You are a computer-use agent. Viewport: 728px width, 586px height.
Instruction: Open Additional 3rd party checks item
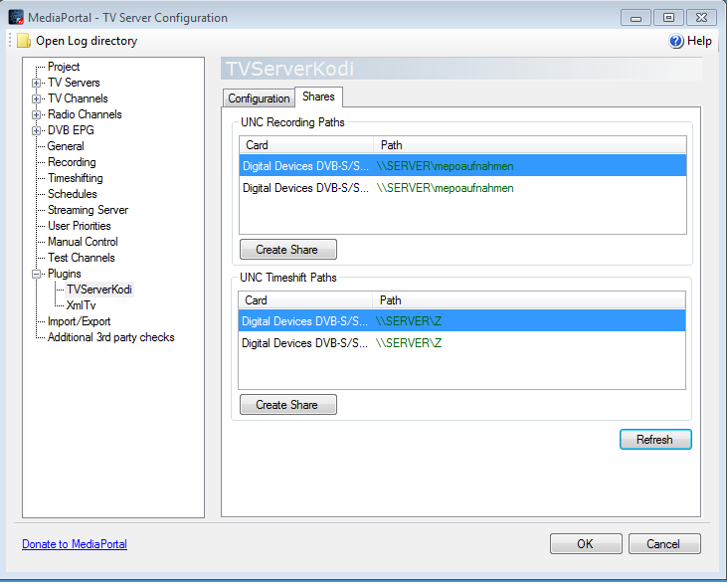(111, 337)
